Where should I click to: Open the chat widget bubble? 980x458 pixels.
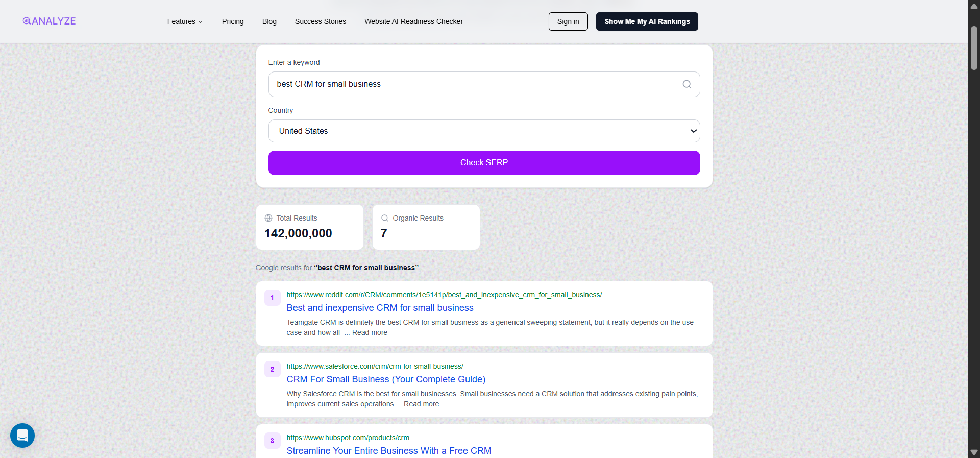point(22,436)
